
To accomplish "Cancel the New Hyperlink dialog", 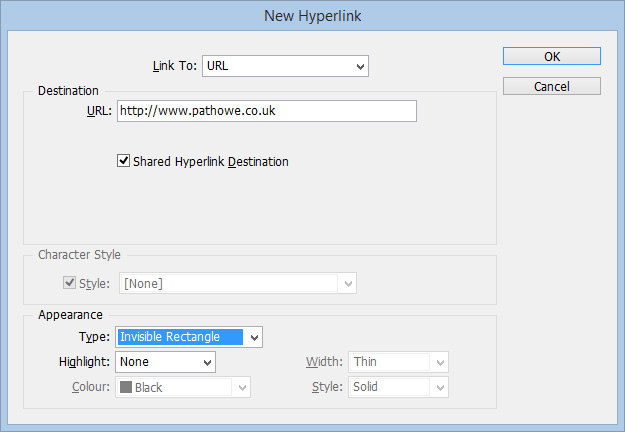I will coord(552,86).
